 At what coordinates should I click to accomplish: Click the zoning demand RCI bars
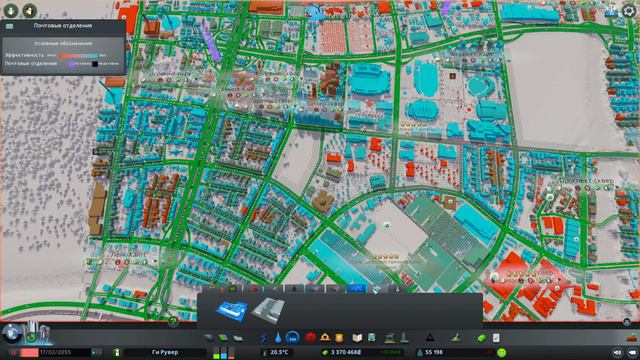coord(224,352)
